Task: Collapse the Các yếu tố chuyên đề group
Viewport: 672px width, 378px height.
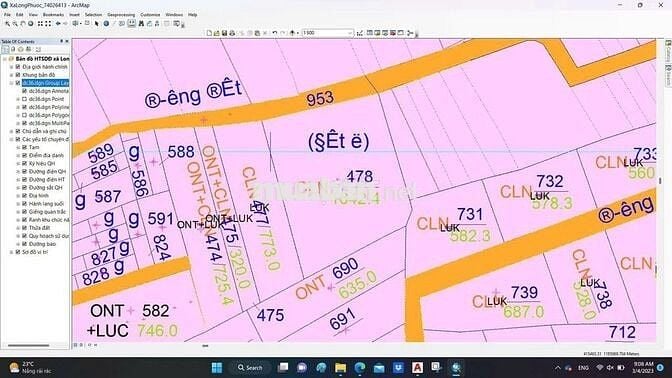Action: 12,139
